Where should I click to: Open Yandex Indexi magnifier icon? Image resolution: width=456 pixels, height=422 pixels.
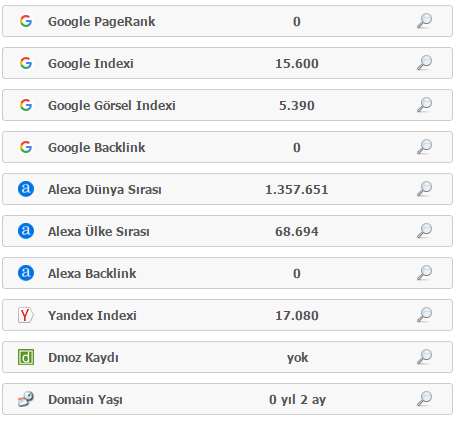pyautogui.click(x=424, y=315)
